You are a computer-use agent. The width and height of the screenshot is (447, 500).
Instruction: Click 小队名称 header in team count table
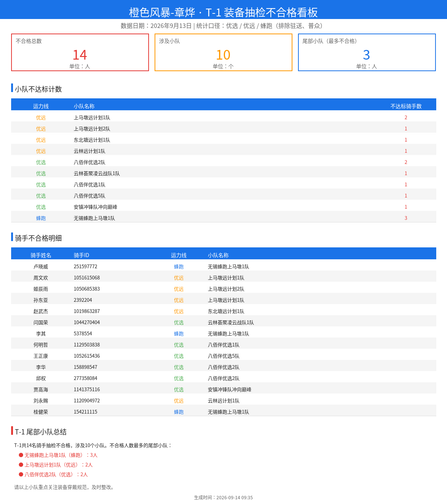pos(84,106)
